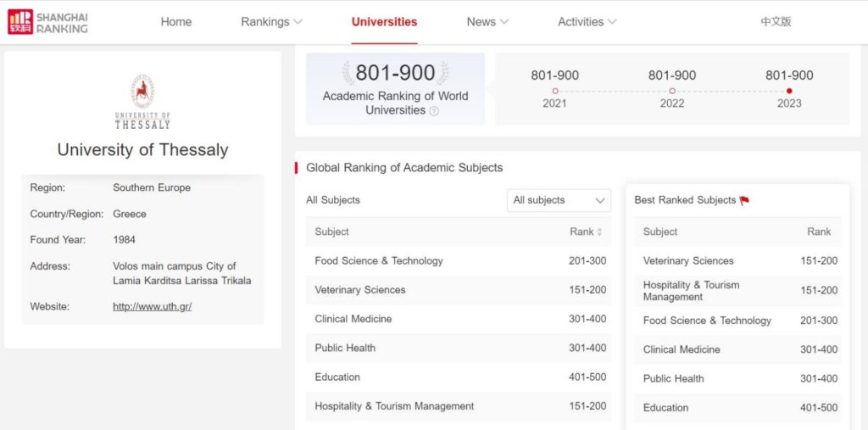
Task: Open the Home page
Action: pos(176,21)
